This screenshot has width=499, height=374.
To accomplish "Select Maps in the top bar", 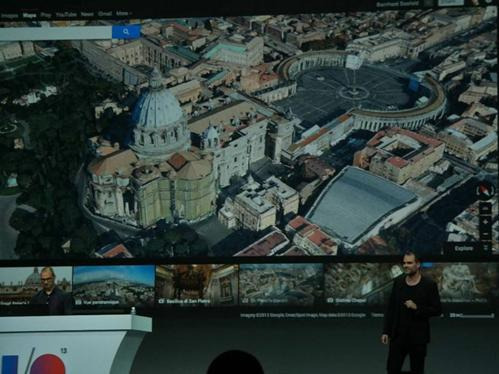I will coord(30,15).
